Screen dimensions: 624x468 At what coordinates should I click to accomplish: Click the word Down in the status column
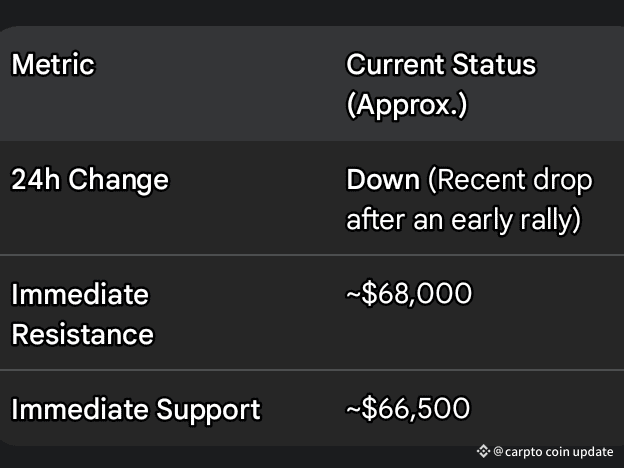[x=383, y=179]
